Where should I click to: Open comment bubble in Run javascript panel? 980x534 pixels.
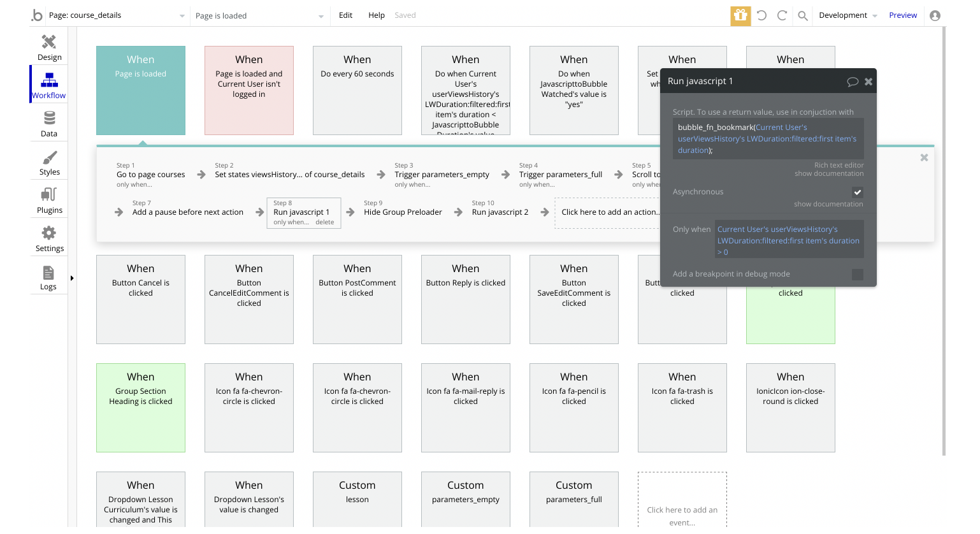852,82
